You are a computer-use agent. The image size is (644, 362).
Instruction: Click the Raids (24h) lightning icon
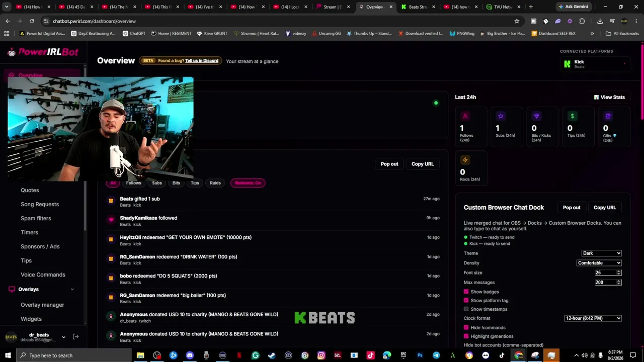point(465,160)
